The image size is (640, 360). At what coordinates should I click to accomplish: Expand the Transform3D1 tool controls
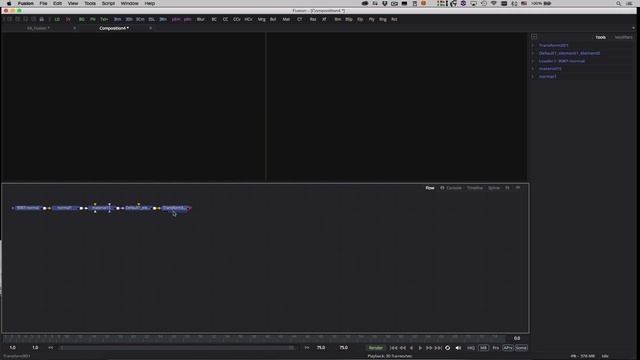point(533,45)
